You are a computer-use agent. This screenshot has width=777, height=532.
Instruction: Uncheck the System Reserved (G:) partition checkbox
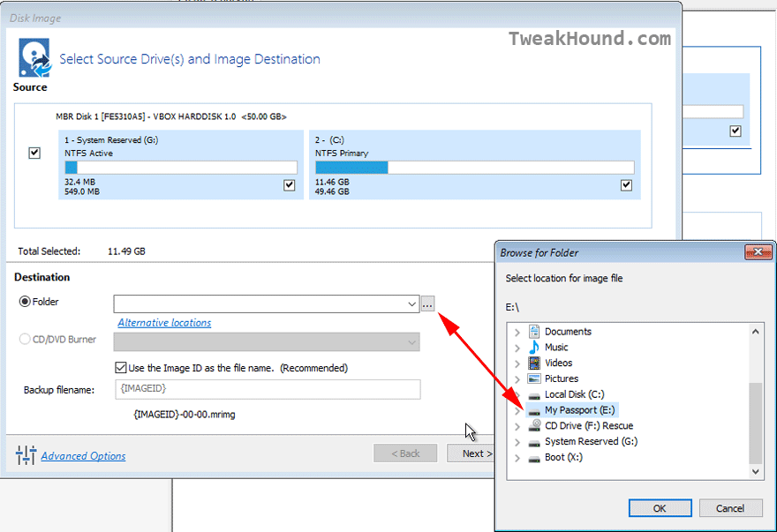tap(290, 185)
